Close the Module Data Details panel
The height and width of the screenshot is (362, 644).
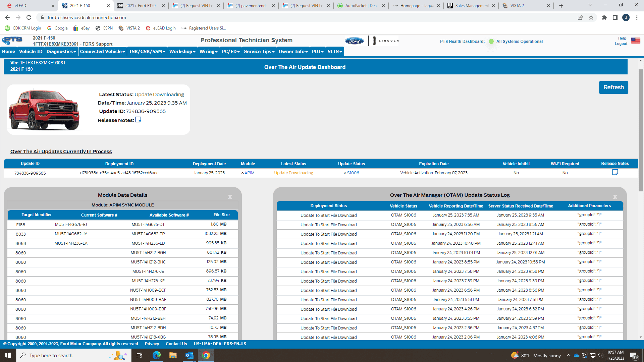tap(230, 197)
